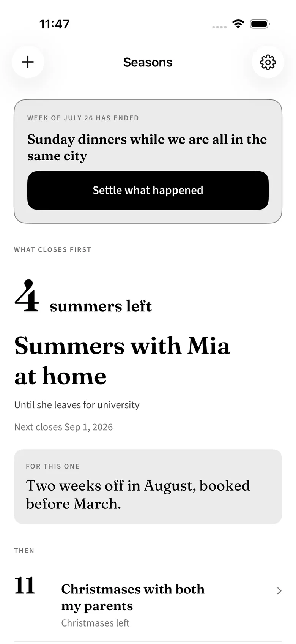Tap Next closes Sep 1, 2026 text
Viewport: 296px width, 644px height.
(x=63, y=427)
